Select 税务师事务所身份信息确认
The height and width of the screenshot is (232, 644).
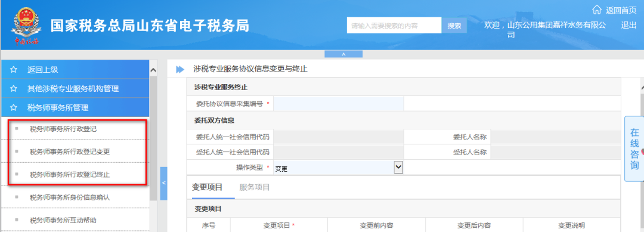[x=70, y=197]
